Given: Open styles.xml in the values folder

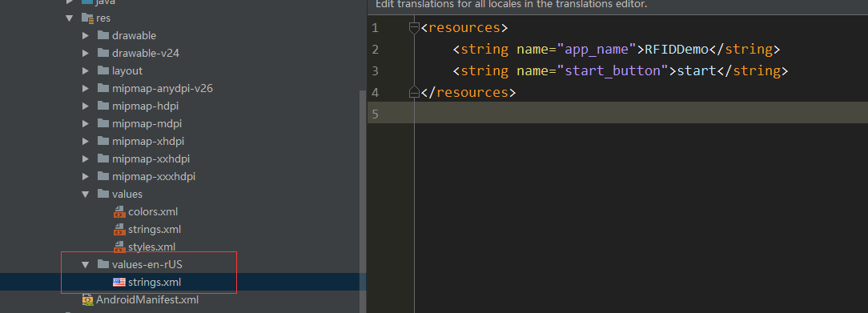Looking at the screenshot, I should tap(151, 247).
